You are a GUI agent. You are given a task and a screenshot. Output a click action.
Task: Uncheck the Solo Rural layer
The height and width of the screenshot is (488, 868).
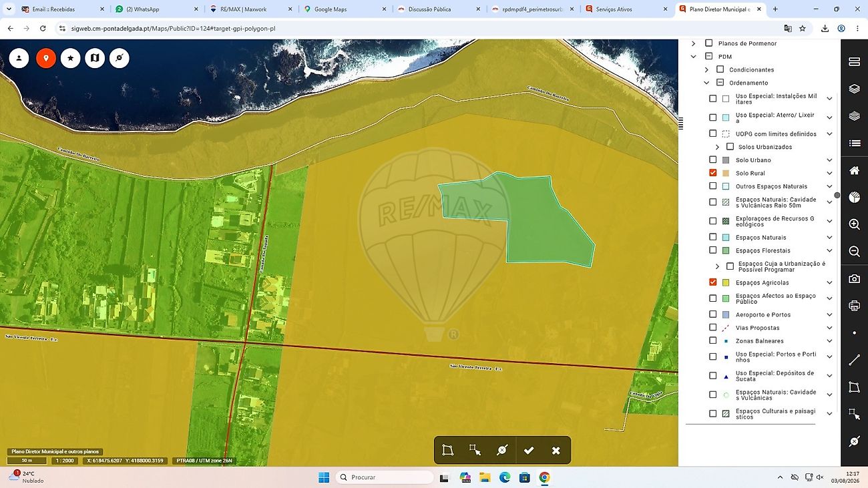tap(713, 173)
